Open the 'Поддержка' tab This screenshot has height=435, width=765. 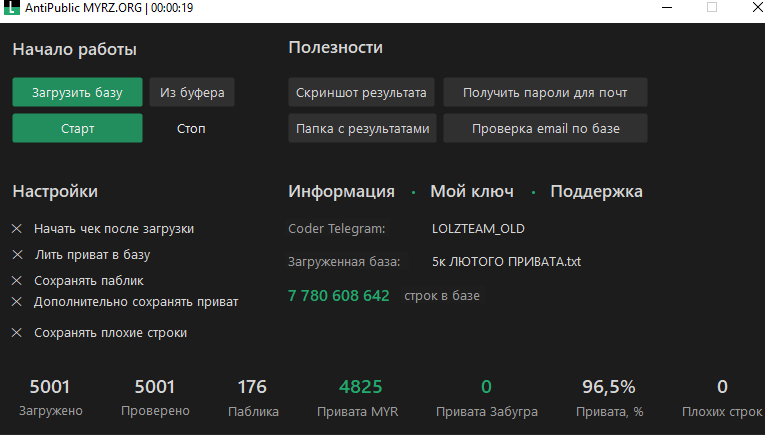pos(596,191)
